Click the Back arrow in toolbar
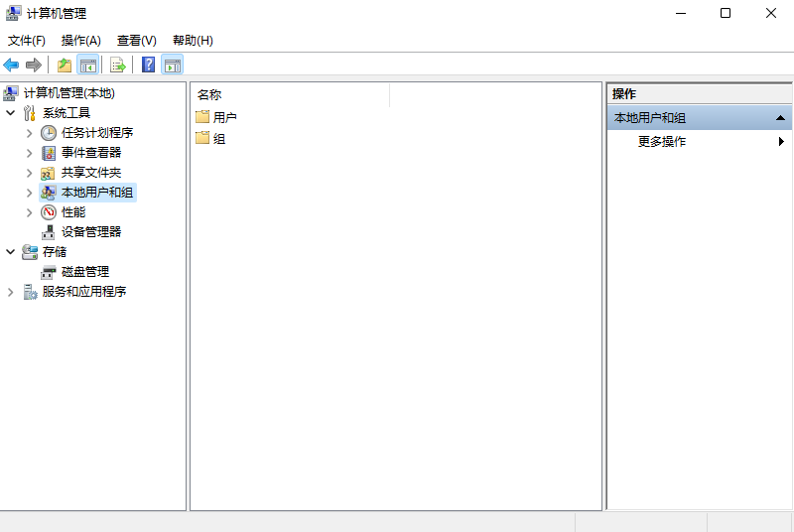 pyautogui.click(x=11, y=65)
